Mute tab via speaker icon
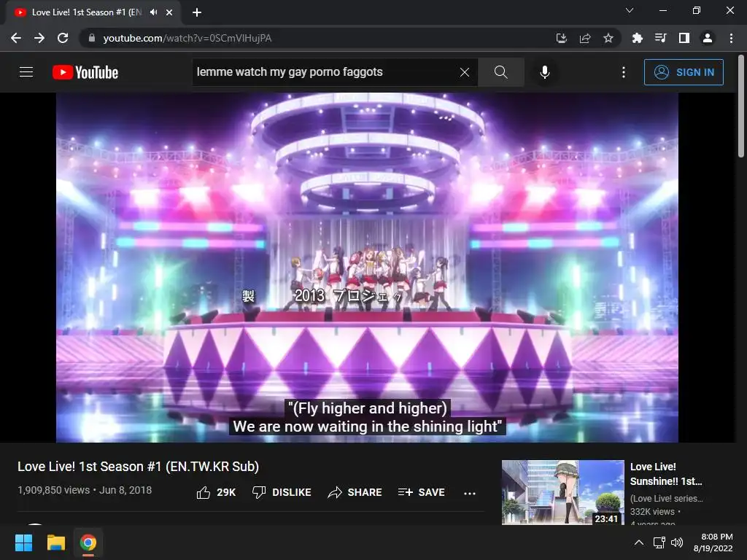 153,12
